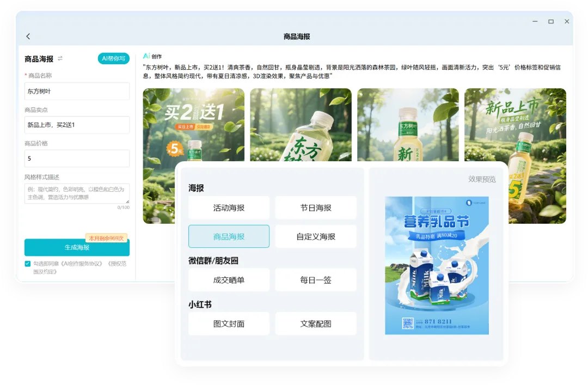The width and height of the screenshot is (588, 385).
Task: Click the 商品卖点 input field
Action: pyautogui.click(x=77, y=125)
